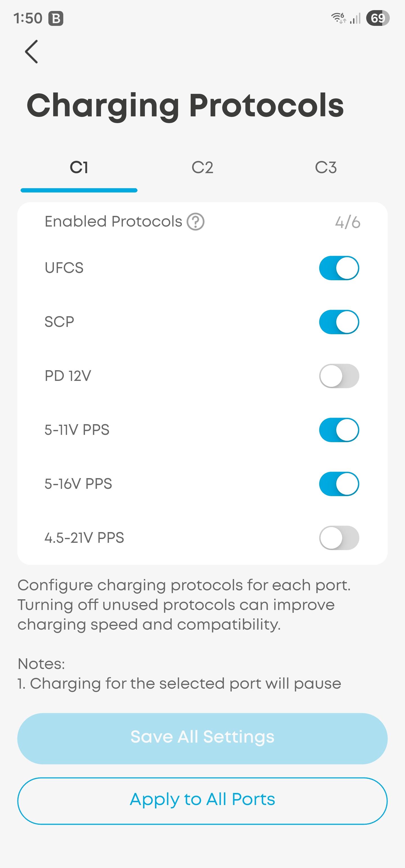Tap Apply to All Ports button
Viewport: 405px width, 868px height.
[x=202, y=801]
